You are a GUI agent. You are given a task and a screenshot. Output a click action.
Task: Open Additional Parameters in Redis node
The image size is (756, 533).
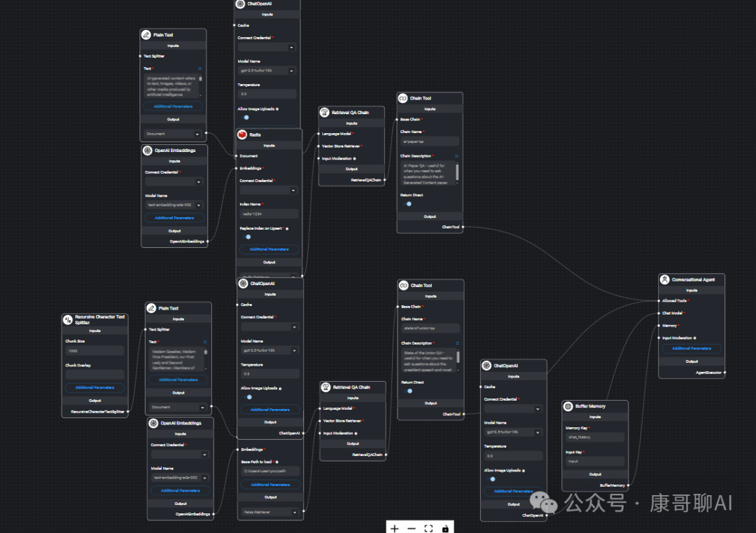pyautogui.click(x=269, y=249)
